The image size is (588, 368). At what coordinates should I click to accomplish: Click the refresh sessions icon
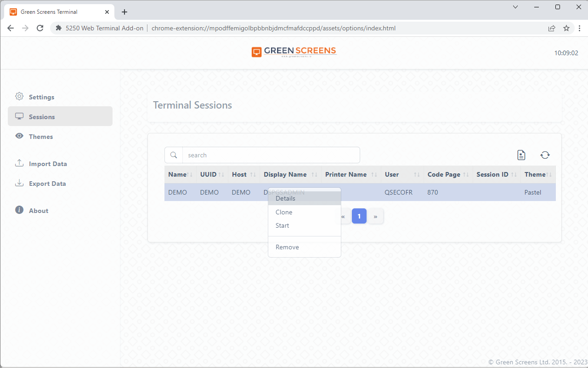pos(545,155)
